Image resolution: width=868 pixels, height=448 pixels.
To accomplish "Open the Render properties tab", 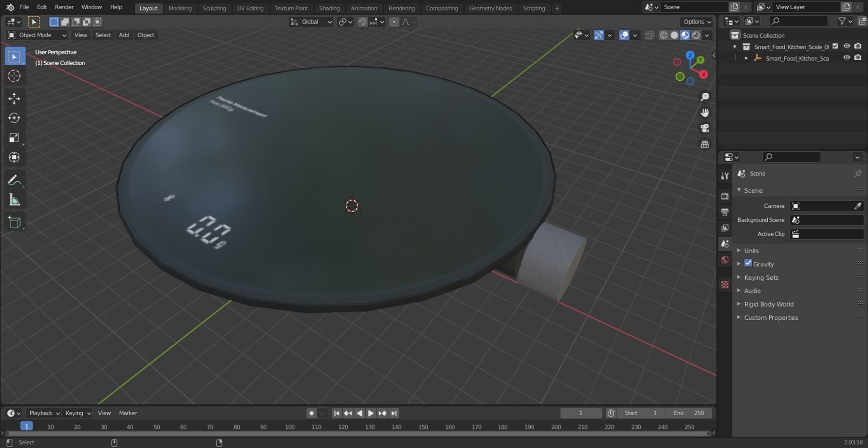I will click(725, 196).
